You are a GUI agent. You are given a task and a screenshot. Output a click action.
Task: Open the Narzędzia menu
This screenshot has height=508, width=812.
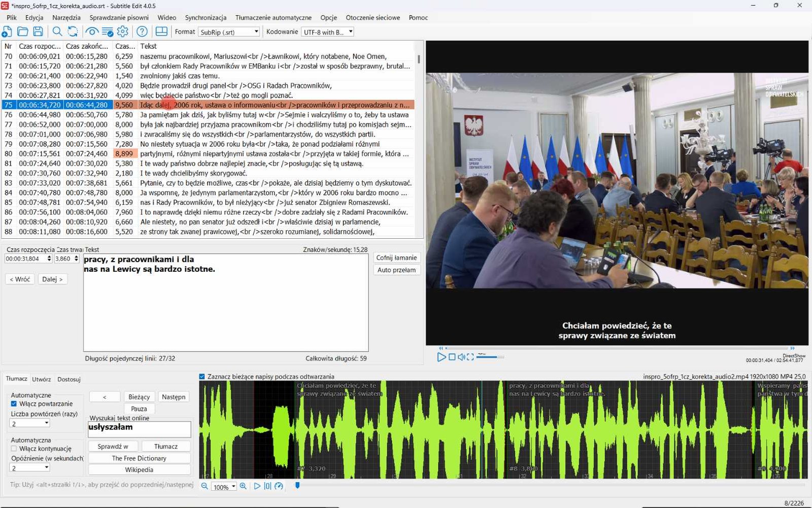[x=66, y=17]
